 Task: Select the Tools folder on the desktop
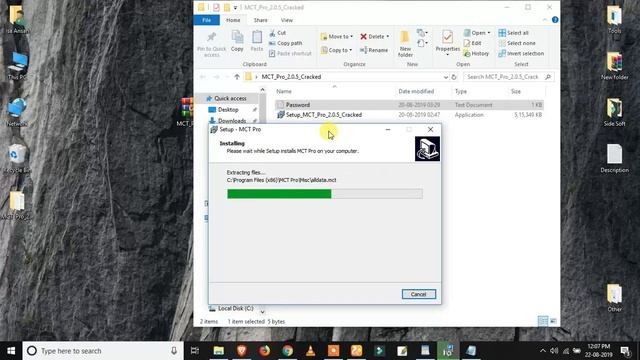[614, 20]
